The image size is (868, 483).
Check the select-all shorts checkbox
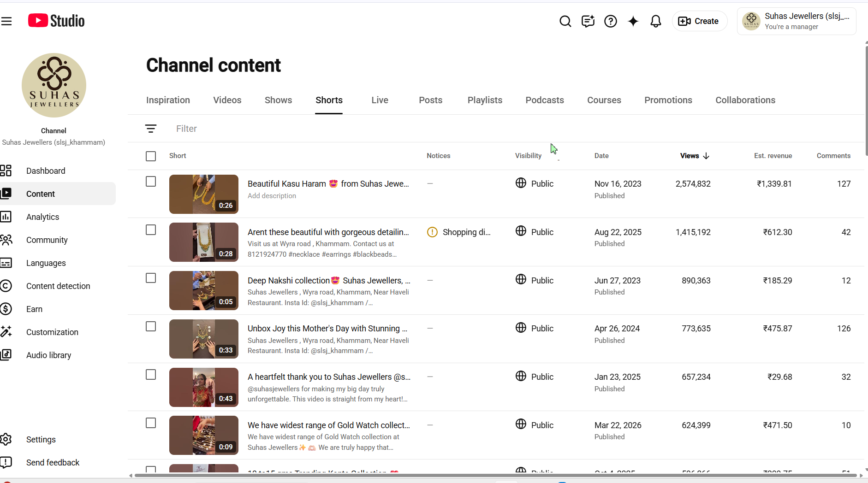pos(151,156)
